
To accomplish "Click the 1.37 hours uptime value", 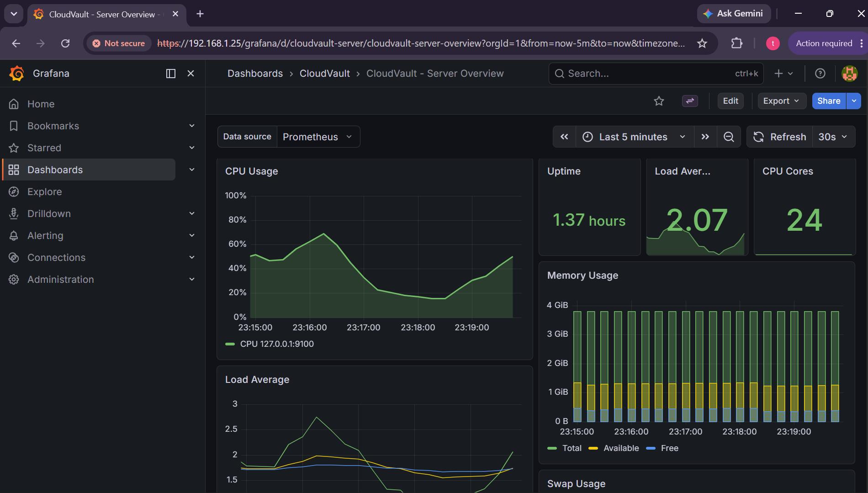I will 589,220.
